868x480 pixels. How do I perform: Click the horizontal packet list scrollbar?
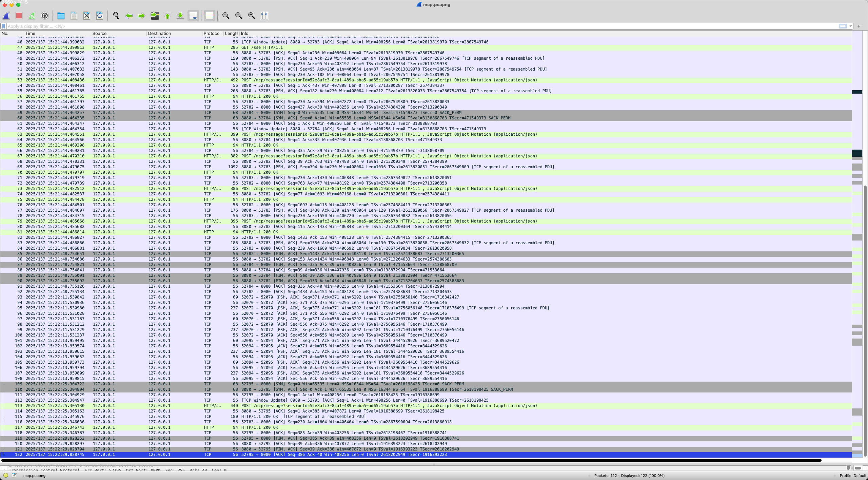(x=411, y=460)
